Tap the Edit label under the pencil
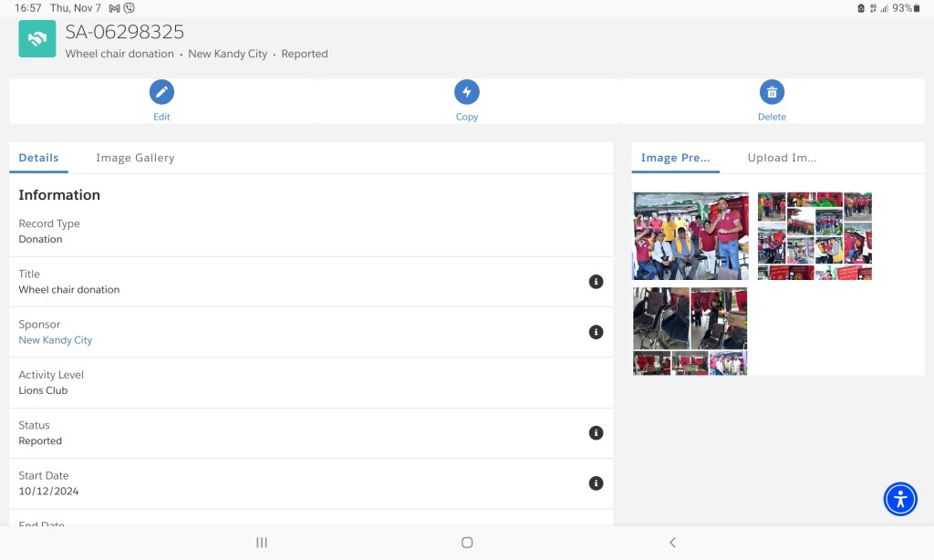This screenshot has width=934, height=560. click(x=161, y=117)
